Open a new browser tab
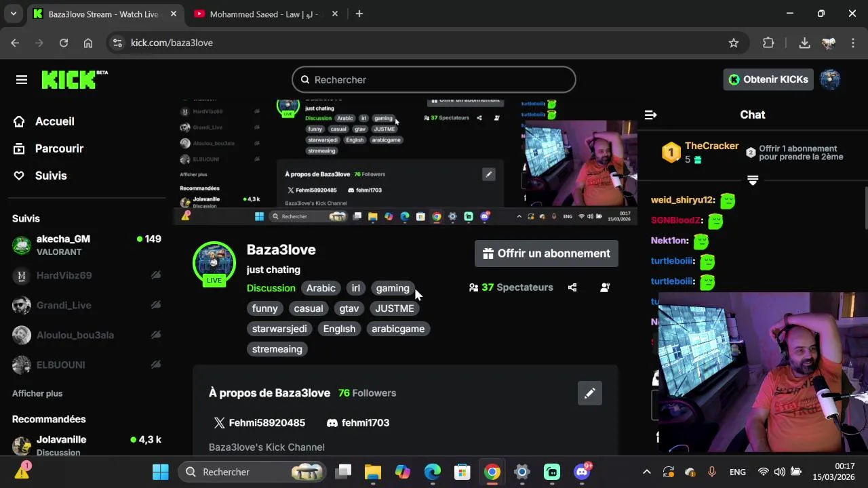Image resolution: width=868 pixels, height=488 pixels. coord(359,14)
